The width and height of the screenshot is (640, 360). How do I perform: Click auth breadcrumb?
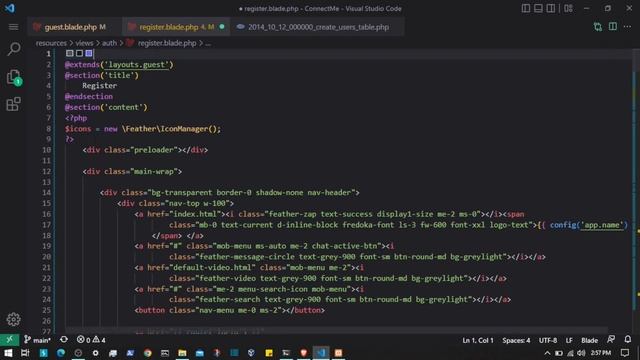tap(109, 43)
